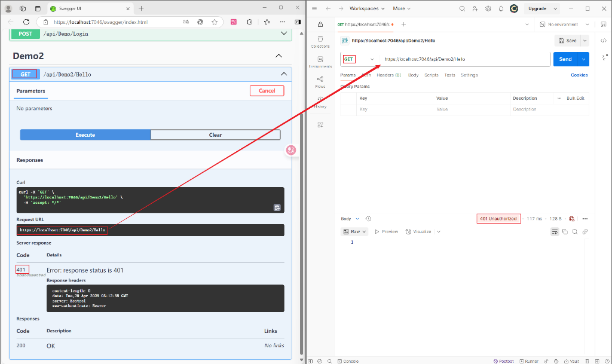Open Postman notifications bell
The width and height of the screenshot is (612, 364).
(x=501, y=8)
